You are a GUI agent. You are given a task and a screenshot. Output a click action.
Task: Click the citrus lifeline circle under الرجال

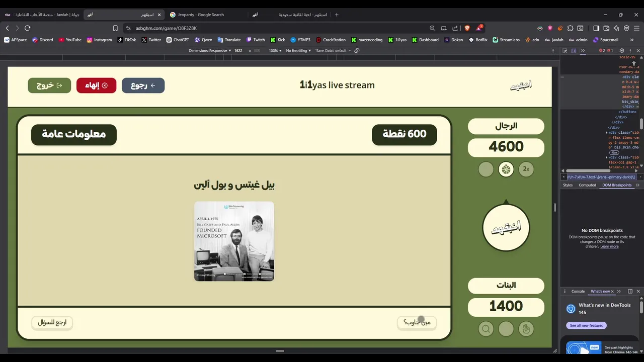pyautogui.click(x=506, y=169)
